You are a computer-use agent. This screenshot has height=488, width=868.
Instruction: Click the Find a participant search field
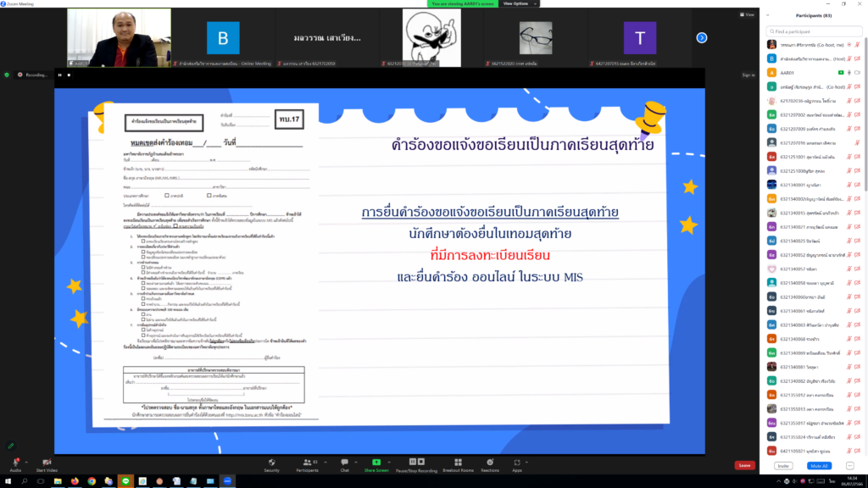814,31
